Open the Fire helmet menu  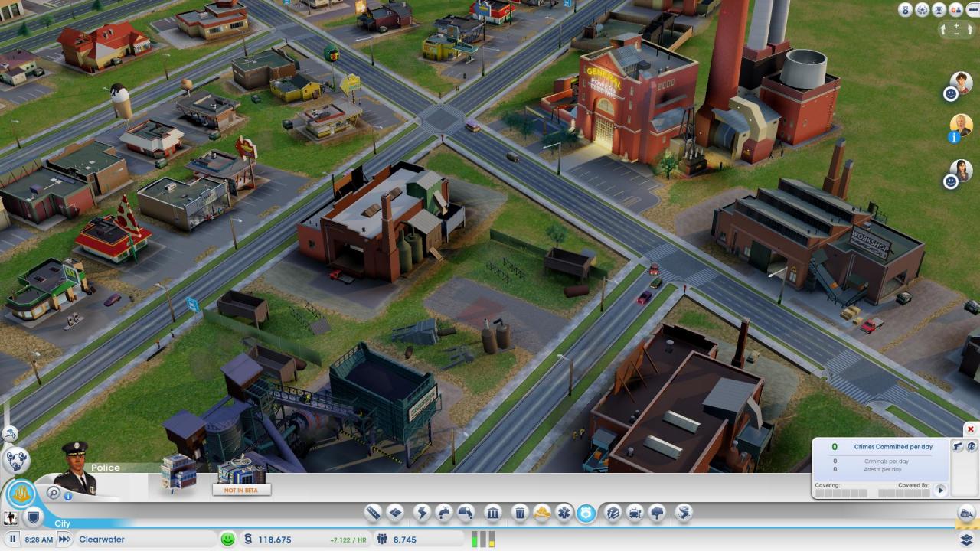542,513
